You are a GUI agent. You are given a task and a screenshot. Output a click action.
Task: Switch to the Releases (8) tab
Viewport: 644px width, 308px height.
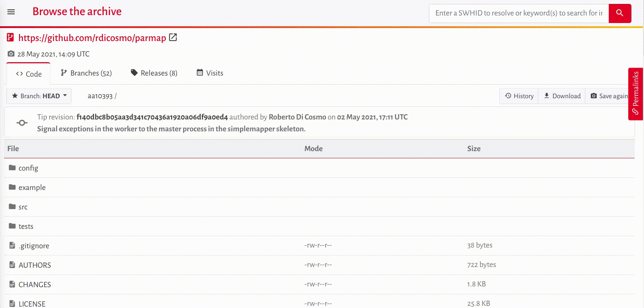[x=154, y=73]
